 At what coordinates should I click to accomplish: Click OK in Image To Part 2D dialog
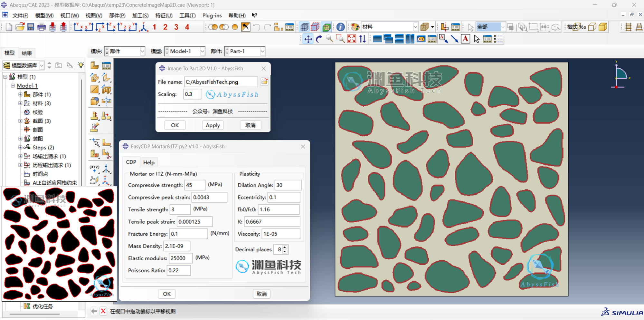175,125
